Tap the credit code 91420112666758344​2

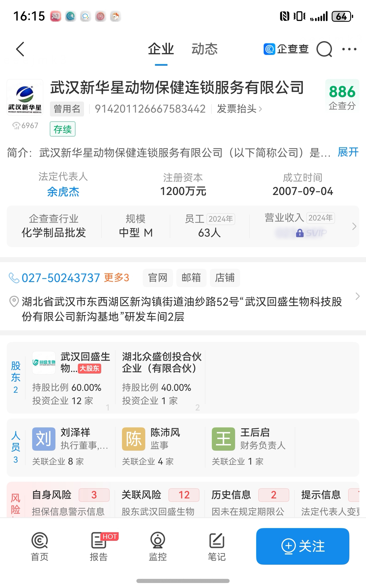[x=150, y=109]
